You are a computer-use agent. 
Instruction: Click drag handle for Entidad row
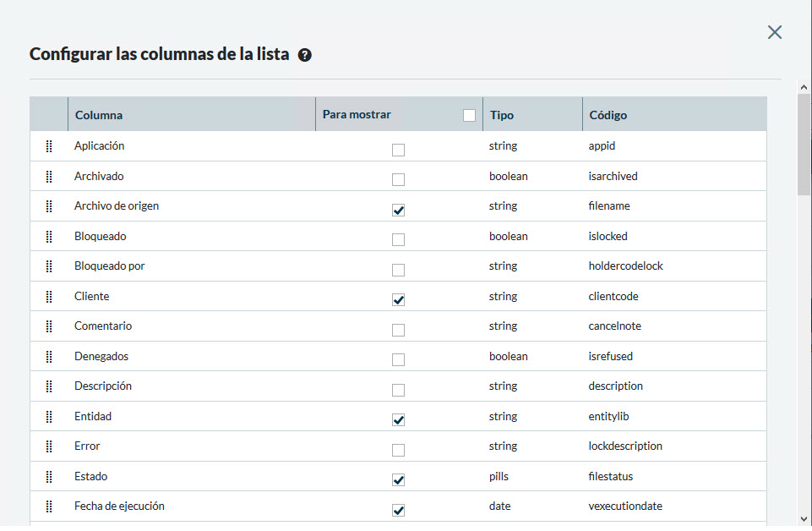pyautogui.click(x=49, y=417)
